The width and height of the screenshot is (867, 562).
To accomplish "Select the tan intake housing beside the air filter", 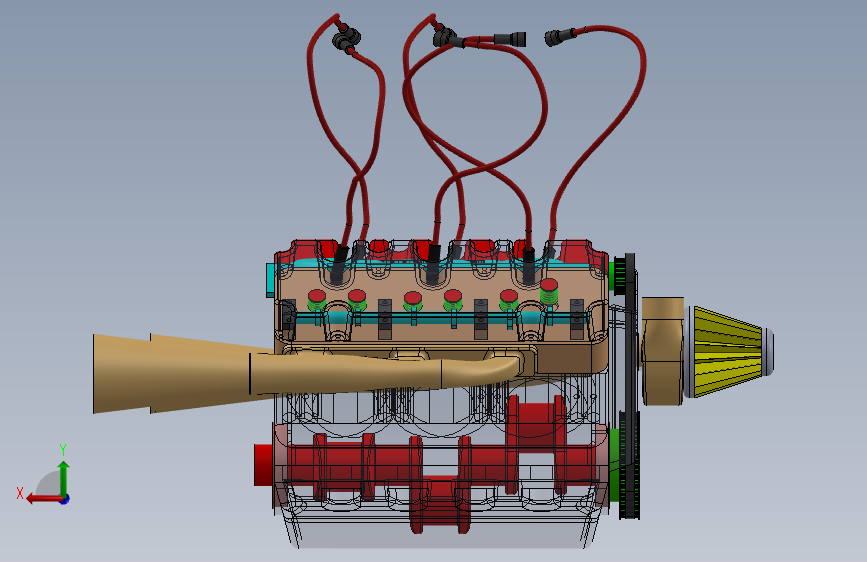I will [662, 351].
